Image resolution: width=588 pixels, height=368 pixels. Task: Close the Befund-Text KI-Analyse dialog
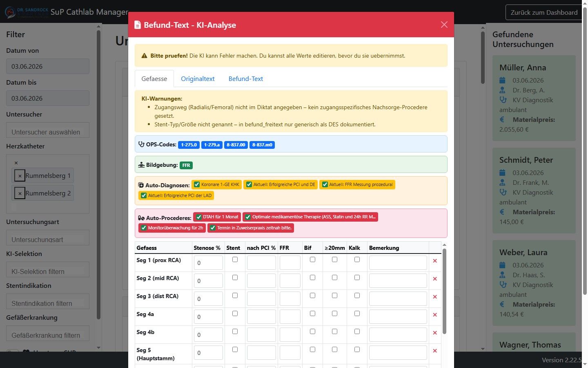(444, 25)
